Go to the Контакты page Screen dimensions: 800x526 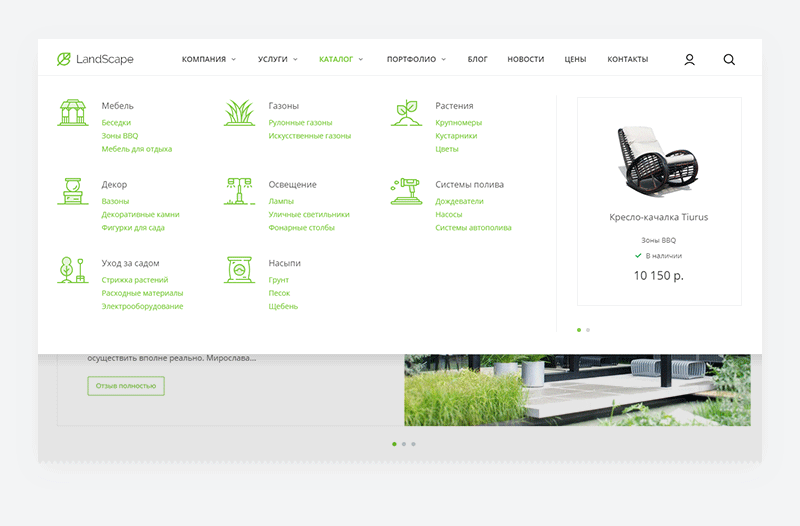coord(627,60)
